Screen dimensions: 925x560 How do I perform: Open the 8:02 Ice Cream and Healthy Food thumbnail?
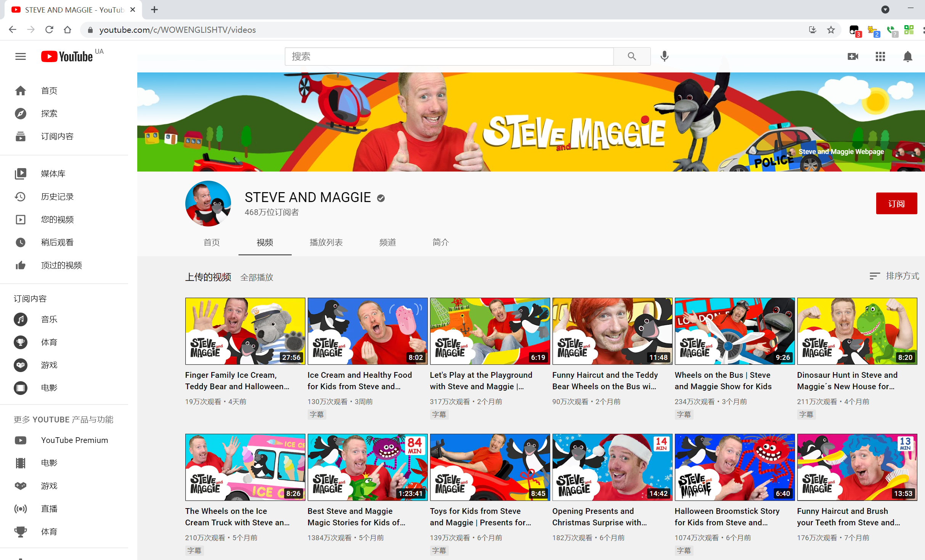tap(368, 331)
